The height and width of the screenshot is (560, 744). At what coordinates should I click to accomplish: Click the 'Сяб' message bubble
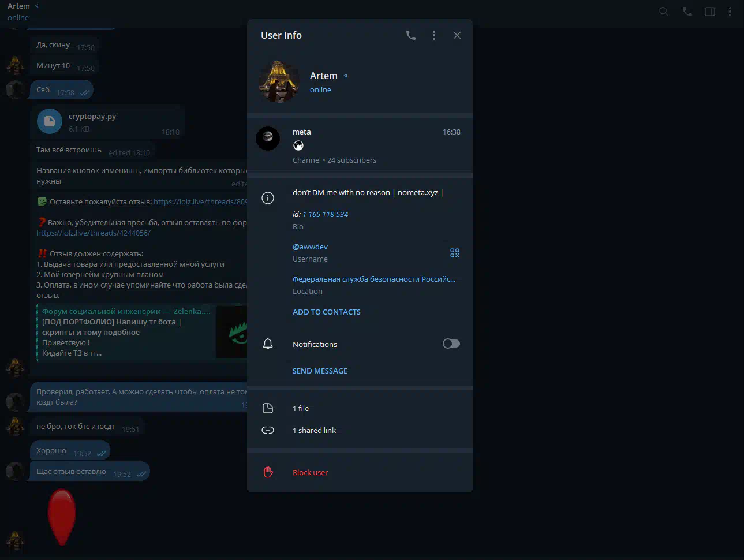61,90
